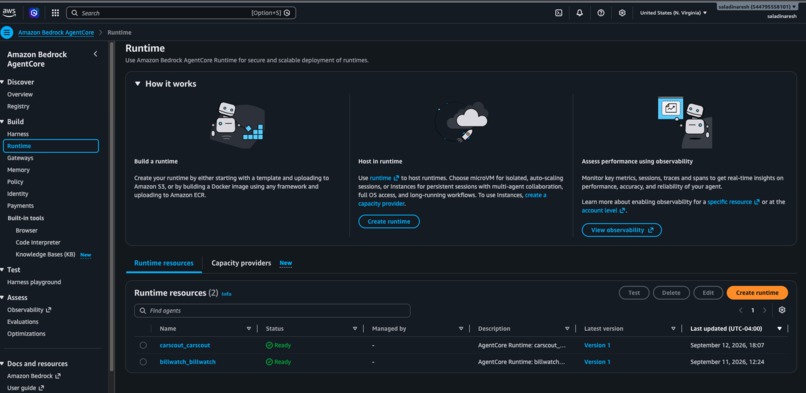Collapse the Test nav section
Viewport: 806px width, 393px height.
tap(3, 270)
